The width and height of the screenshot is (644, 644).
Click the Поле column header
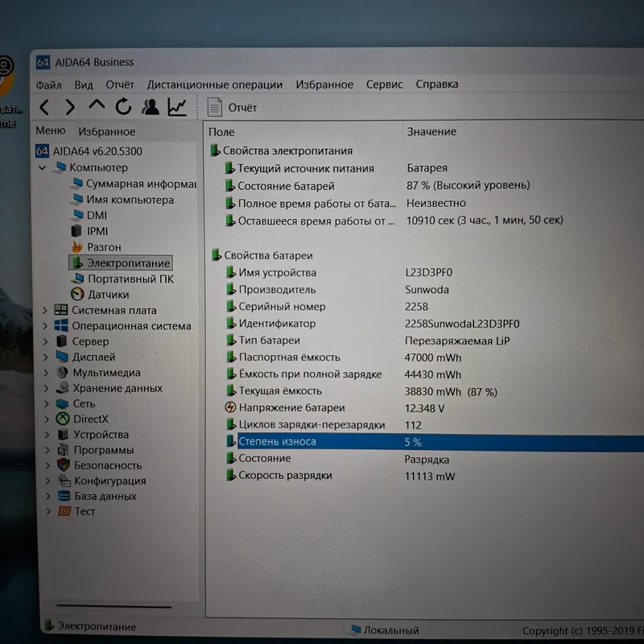coord(222,132)
